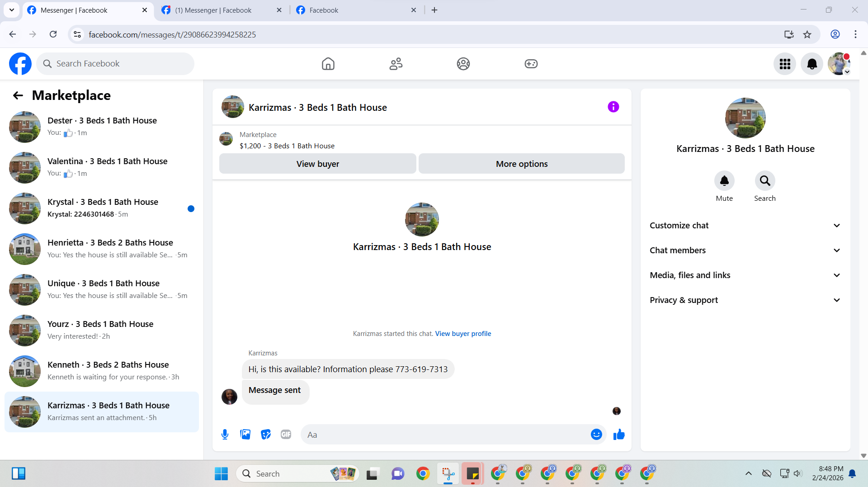Reload the browser page
Screen dimensions: 868x487
click(x=53, y=34)
